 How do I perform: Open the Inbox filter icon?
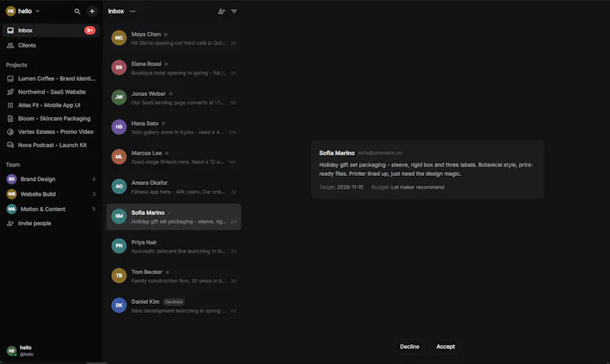click(x=234, y=11)
